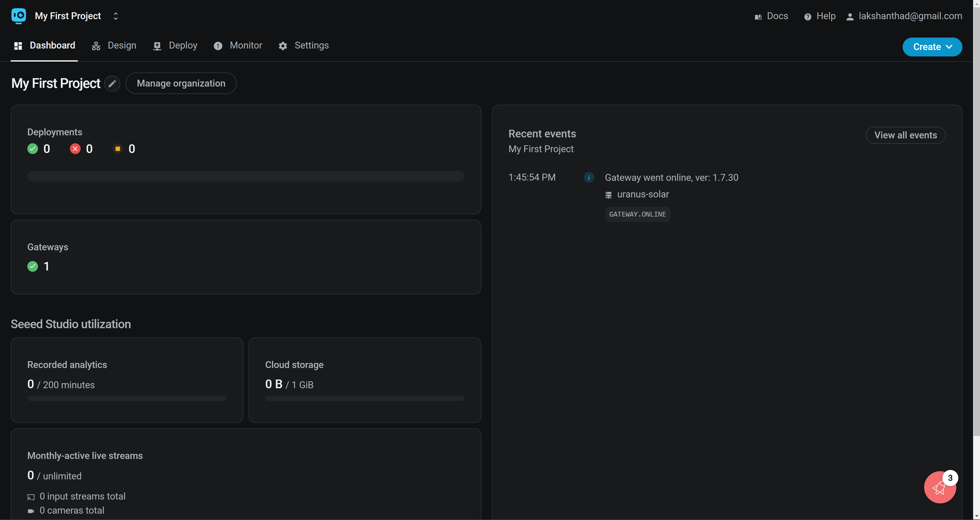Image resolution: width=980 pixels, height=520 pixels.
Task: Click the View all events button
Action: click(x=905, y=135)
